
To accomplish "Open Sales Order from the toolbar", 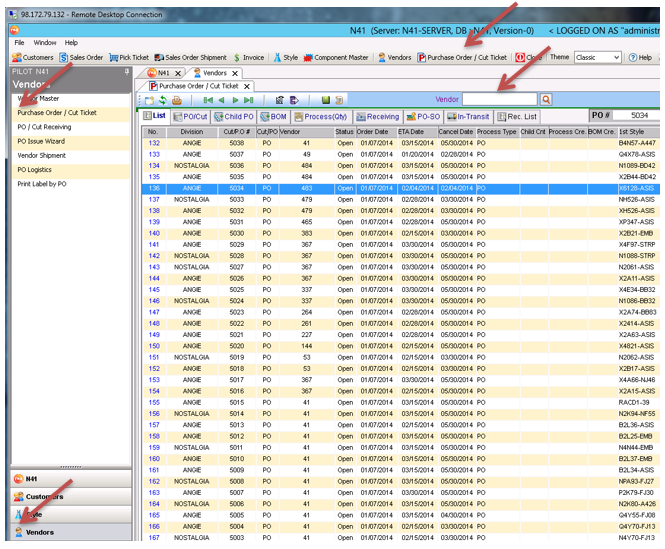I will coord(82,58).
